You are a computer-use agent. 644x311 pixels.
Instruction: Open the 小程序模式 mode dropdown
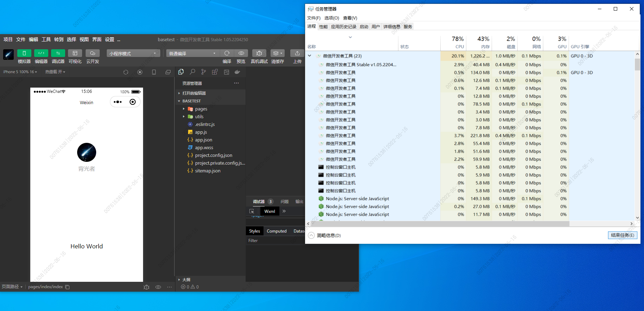coord(133,53)
